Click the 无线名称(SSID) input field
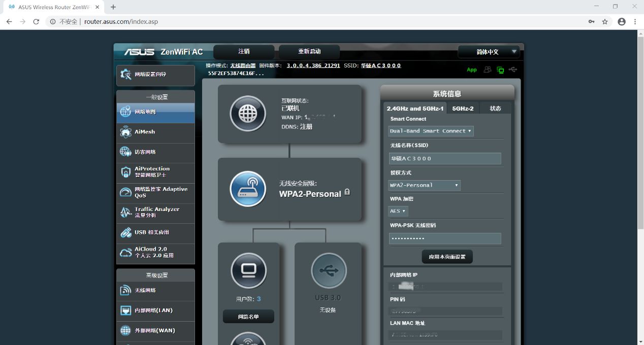The width and height of the screenshot is (644, 345). pyautogui.click(x=445, y=159)
